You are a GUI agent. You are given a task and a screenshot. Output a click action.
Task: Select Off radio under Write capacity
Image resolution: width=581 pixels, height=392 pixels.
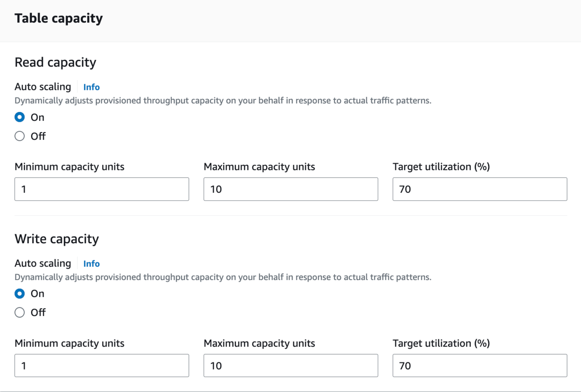pos(20,312)
